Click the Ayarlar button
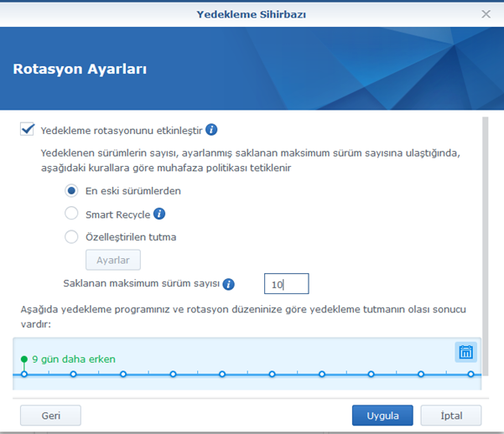 tap(113, 260)
